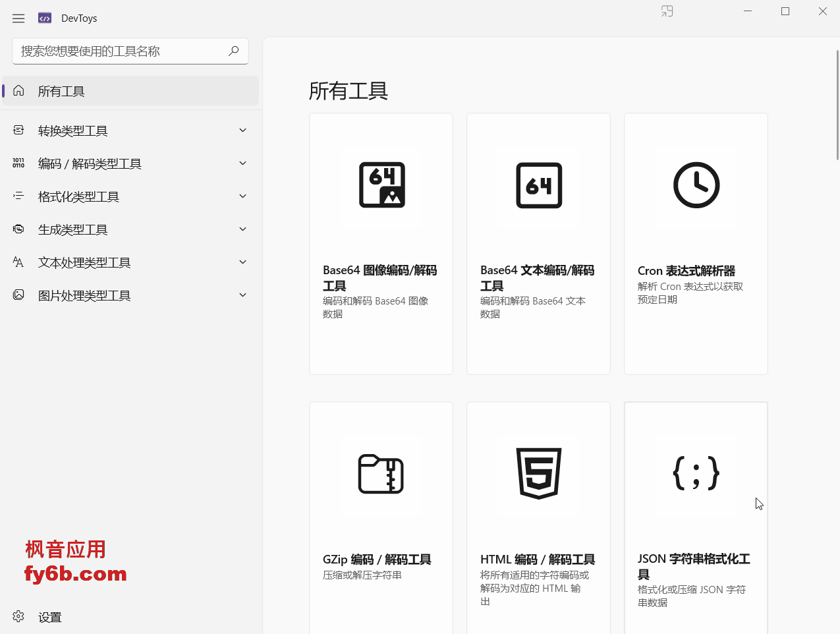
Task: Click the 转换类型工具 converter icon
Action: tap(18, 130)
